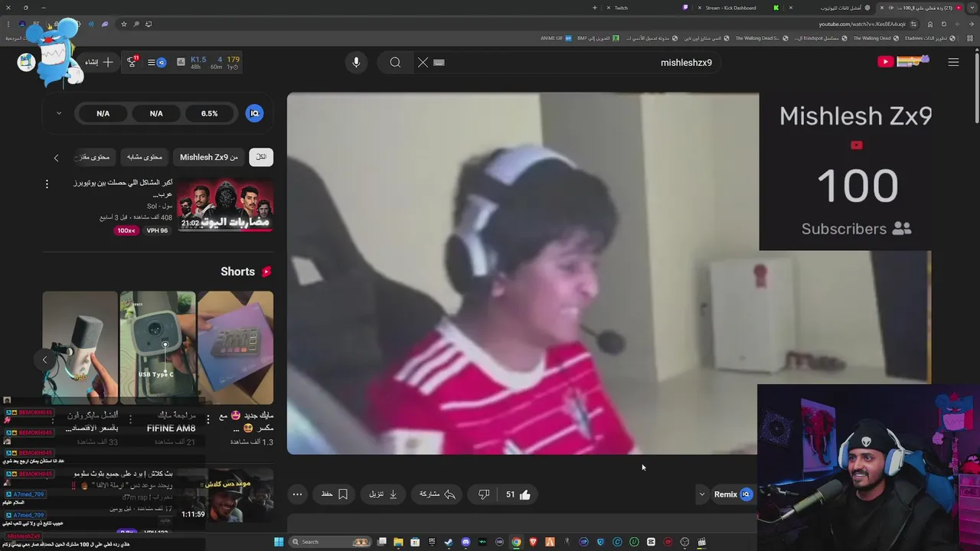Open options menu for the 21:02 video

click(x=47, y=184)
